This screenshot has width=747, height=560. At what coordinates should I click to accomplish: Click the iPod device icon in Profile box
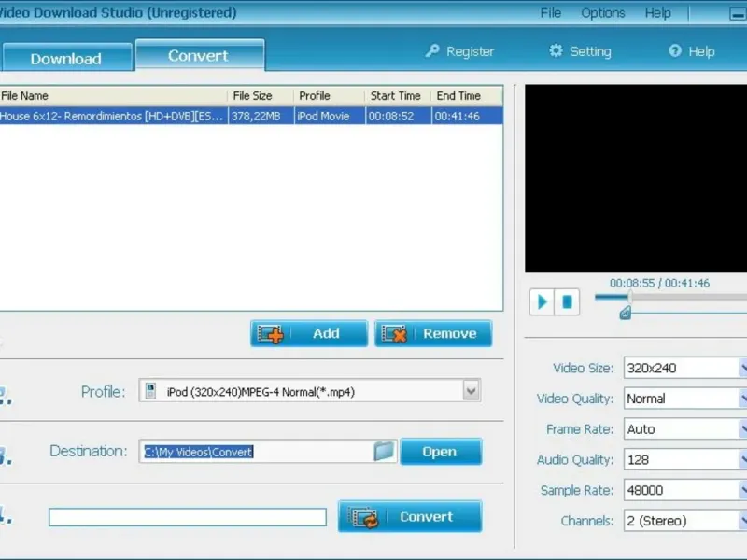click(150, 391)
